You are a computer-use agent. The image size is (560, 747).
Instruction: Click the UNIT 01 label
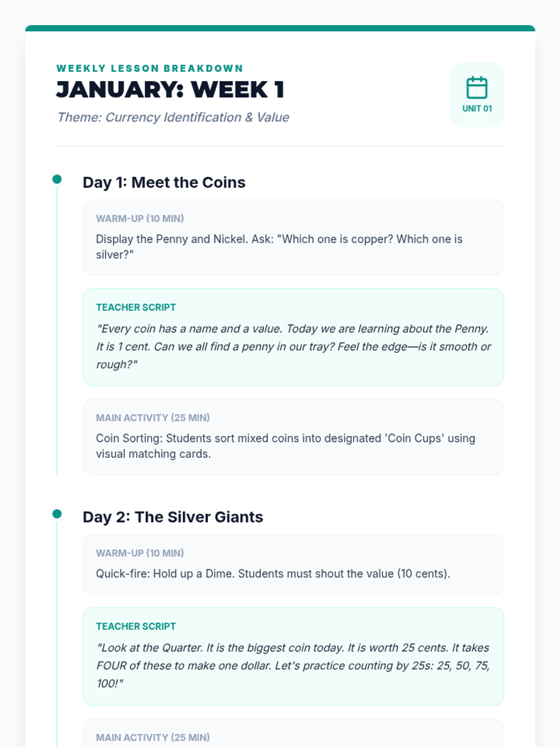(476, 108)
